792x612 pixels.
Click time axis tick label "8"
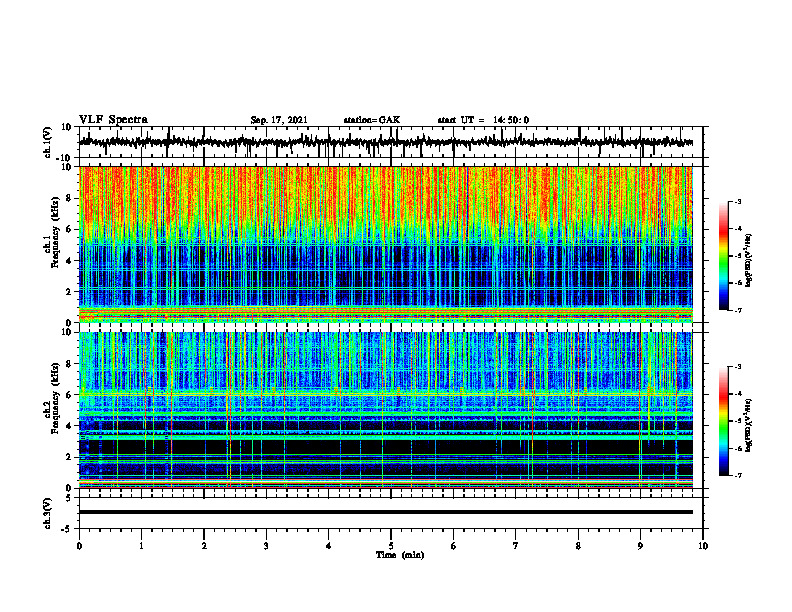tap(578, 546)
